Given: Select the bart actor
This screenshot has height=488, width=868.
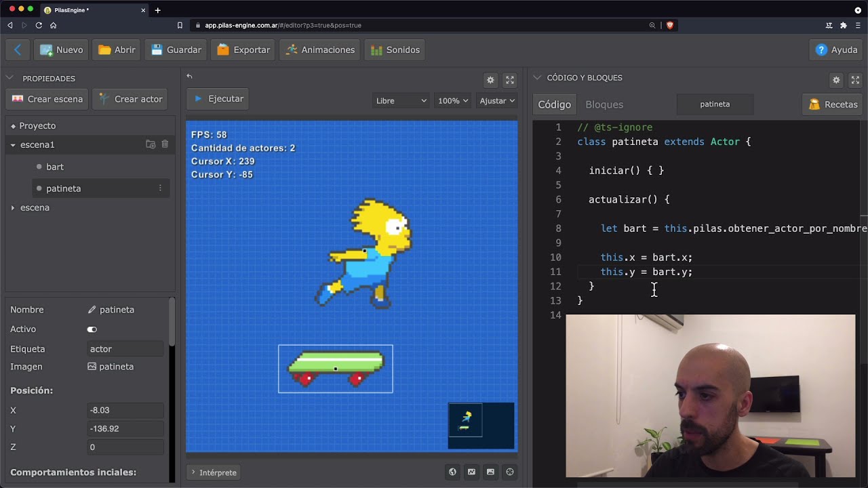Looking at the screenshot, I should [55, 167].
